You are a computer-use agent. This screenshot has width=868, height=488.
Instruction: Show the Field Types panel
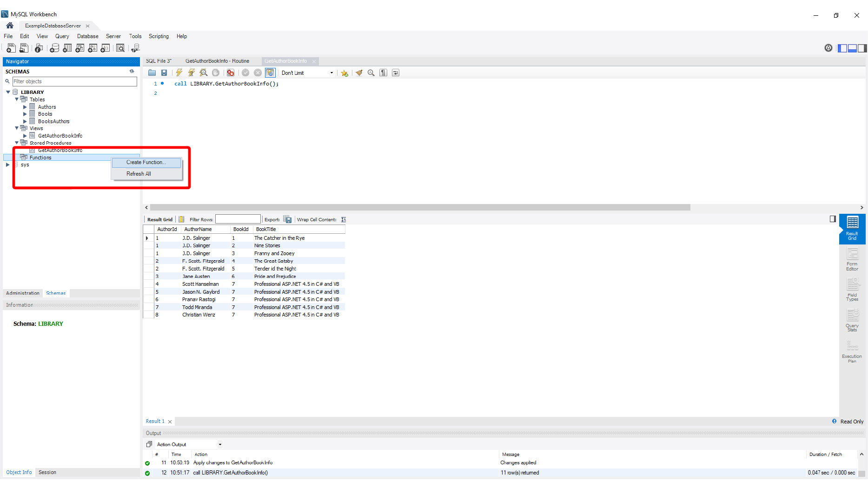pyautogui.click(x=852, y=290)
